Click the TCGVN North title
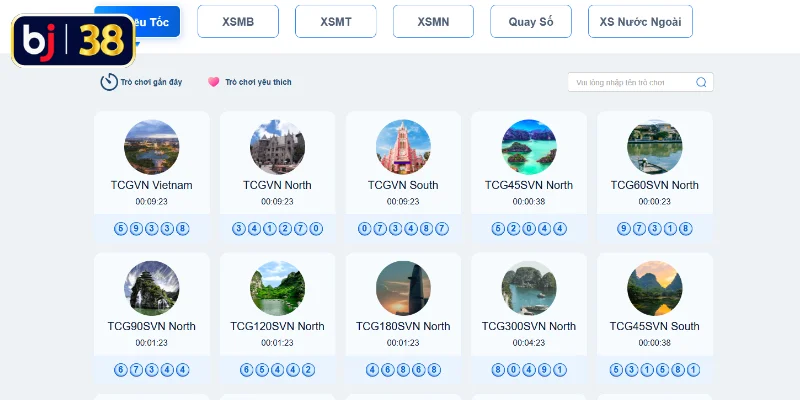The width and height of the screenshot is (800, 400). click(x=278, y=185)
